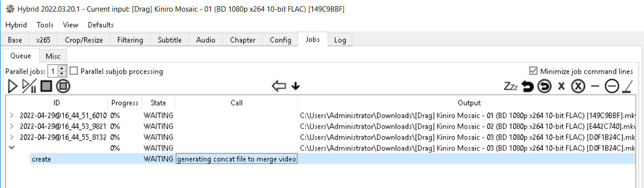Screen dimensions: 644x188
Task: Select the create subjob row
Action: coord(333,159)
